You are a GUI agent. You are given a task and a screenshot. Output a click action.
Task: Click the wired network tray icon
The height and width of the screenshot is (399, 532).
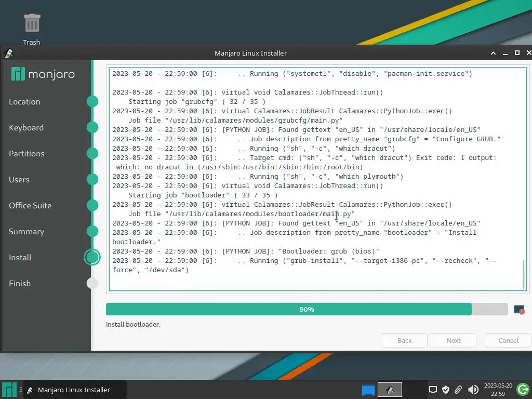click(x=433, y=390)
